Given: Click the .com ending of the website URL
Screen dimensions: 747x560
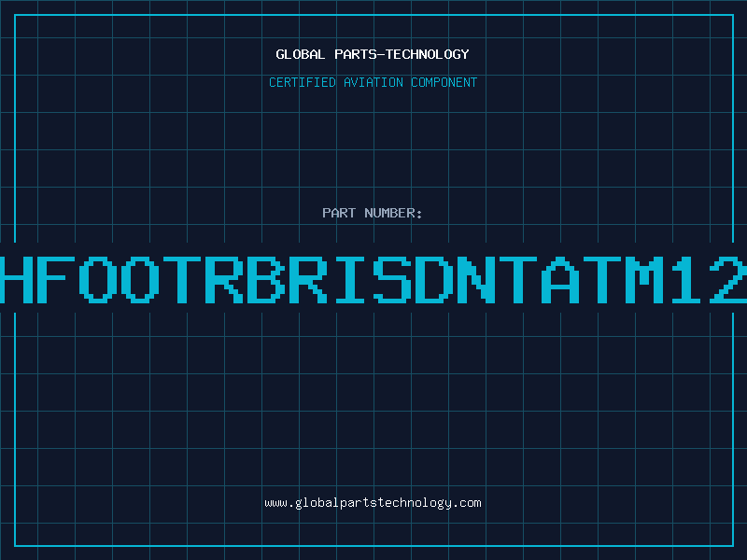Looking at the screenshot, I should tap(466, 503).
